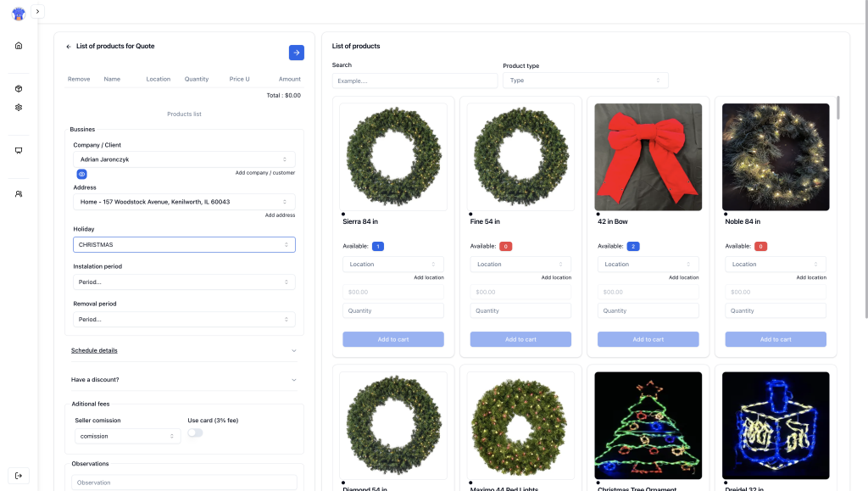The height and width of the screenshot is (491, 868).
Task: Click the Available badge on 42 in Bow
Action: (633, 246)
